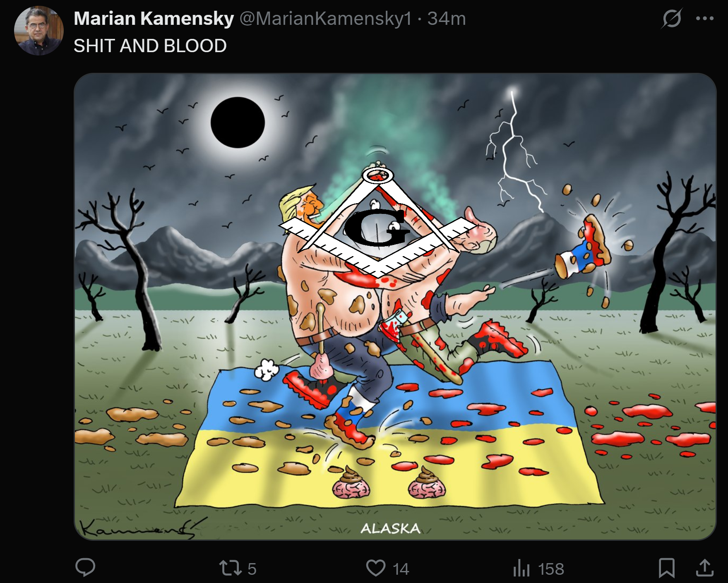The height and width of the screenshot is (583, 728).
Task: Open the three-dots more options menu
Action: [705, 19]
